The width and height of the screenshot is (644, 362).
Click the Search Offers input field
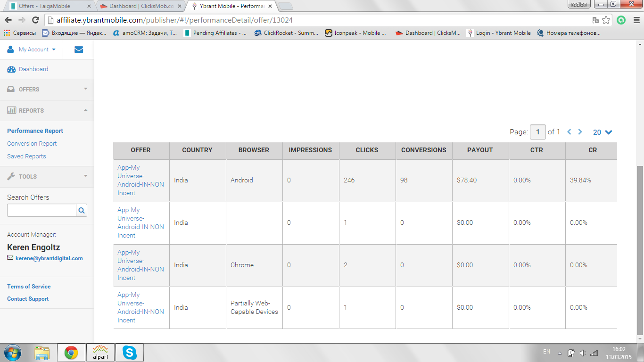41,210
